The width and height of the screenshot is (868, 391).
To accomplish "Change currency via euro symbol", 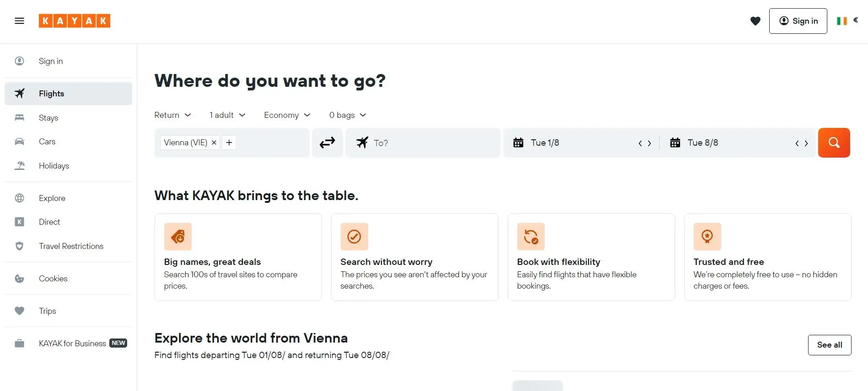I will [x=856, y=20].
